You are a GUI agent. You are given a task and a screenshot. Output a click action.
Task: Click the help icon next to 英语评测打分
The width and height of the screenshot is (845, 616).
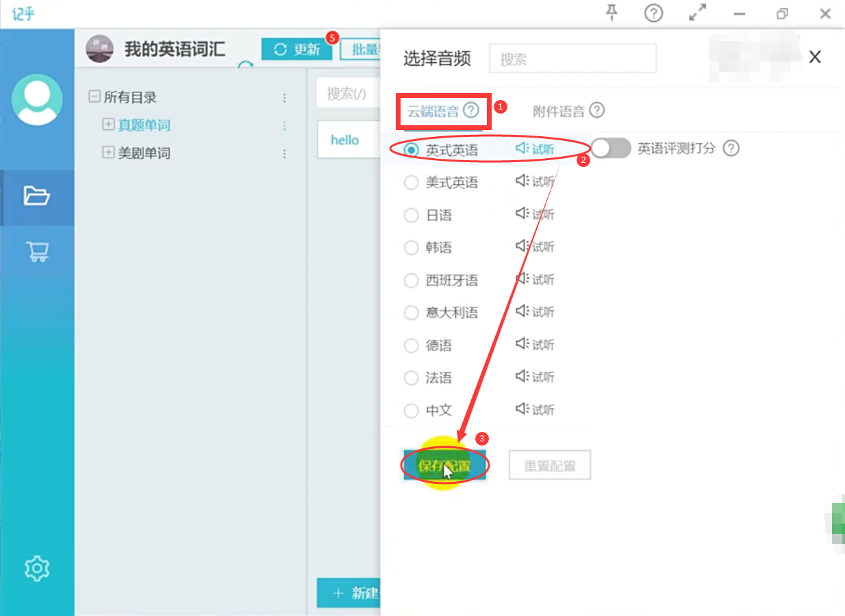[x=731, y=148]
